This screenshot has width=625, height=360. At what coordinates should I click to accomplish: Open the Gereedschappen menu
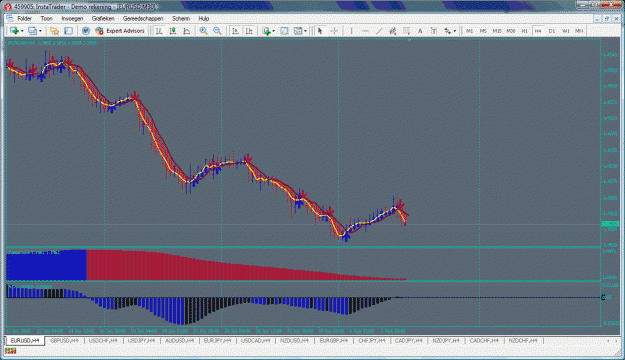click(143, 18)
